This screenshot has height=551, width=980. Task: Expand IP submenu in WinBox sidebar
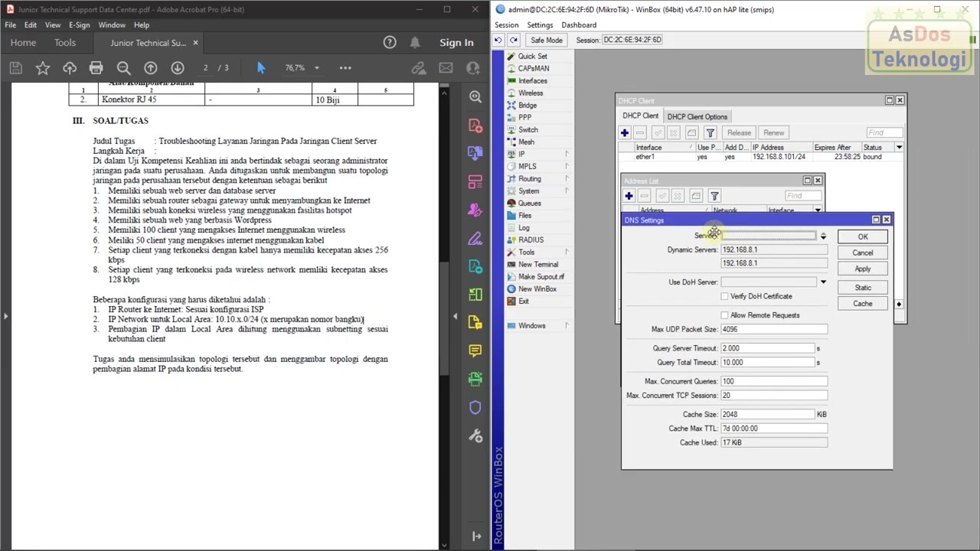[567, 155]
